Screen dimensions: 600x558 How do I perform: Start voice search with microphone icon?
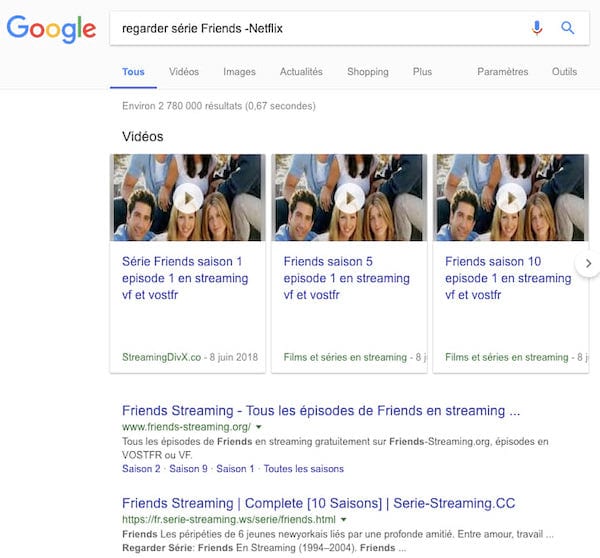pos(537,28)
